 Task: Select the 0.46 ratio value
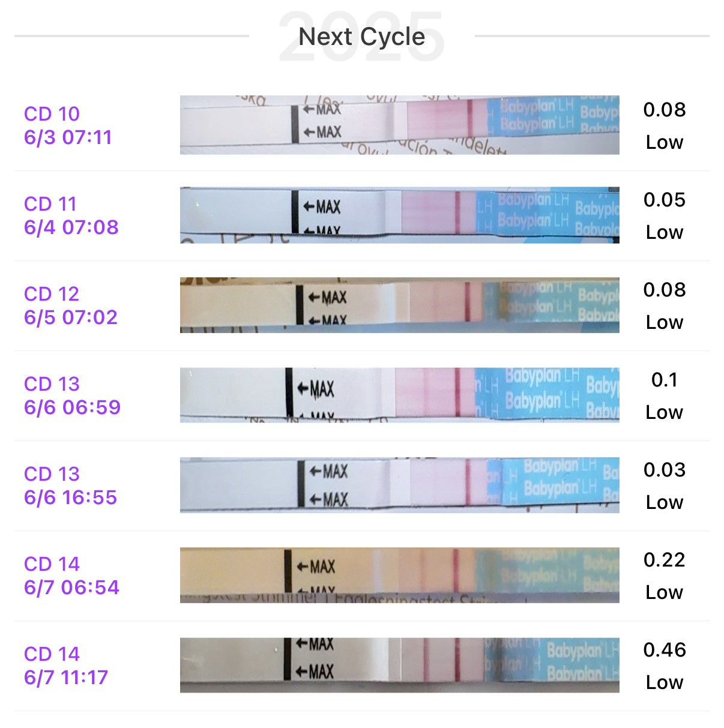(x=664, y=650)
